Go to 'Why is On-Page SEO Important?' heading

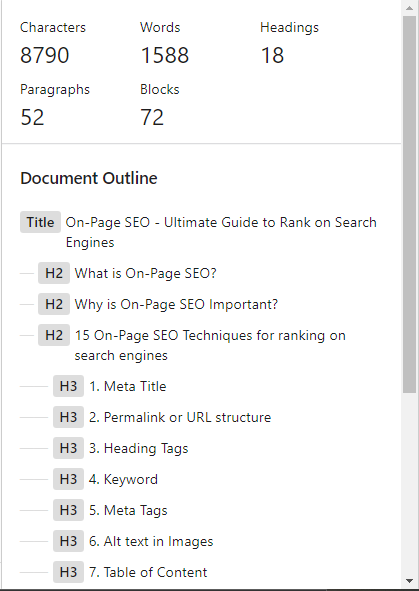(x=176, y=304)
